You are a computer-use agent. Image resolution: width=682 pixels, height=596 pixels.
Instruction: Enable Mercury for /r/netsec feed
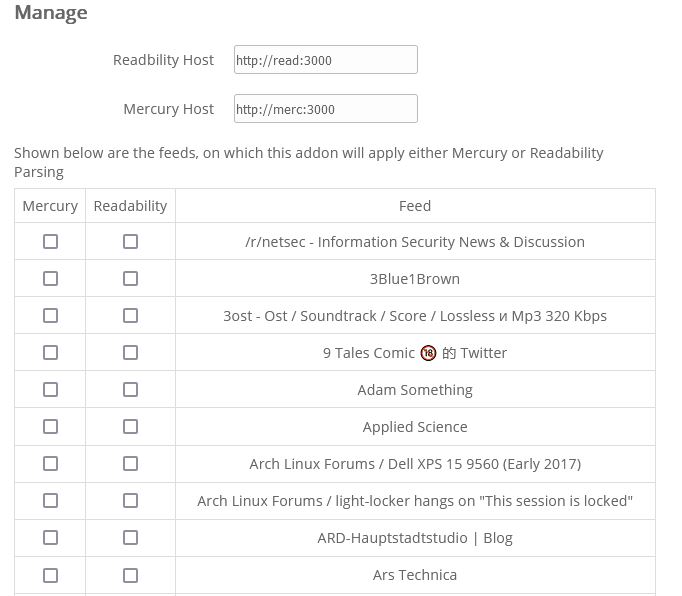[x=51, y=242]
